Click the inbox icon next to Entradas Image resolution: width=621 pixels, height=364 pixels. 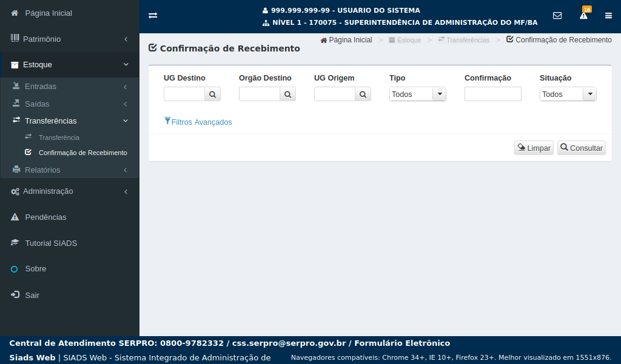16,85
